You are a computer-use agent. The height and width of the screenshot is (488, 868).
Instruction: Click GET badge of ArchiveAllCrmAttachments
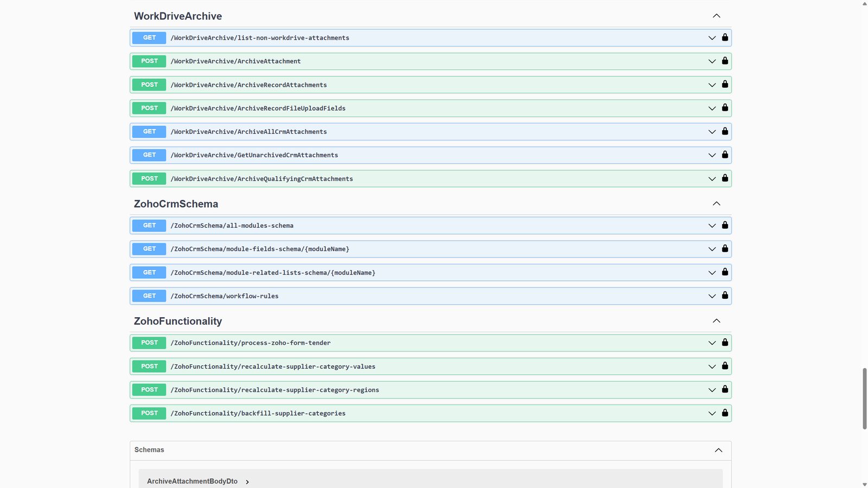click(149, 132)
